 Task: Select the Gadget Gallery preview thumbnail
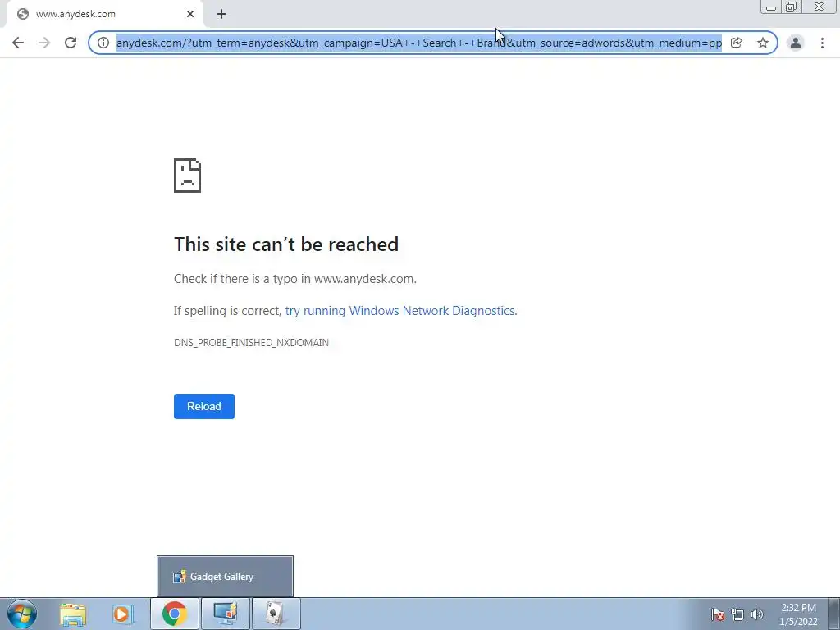225,577
